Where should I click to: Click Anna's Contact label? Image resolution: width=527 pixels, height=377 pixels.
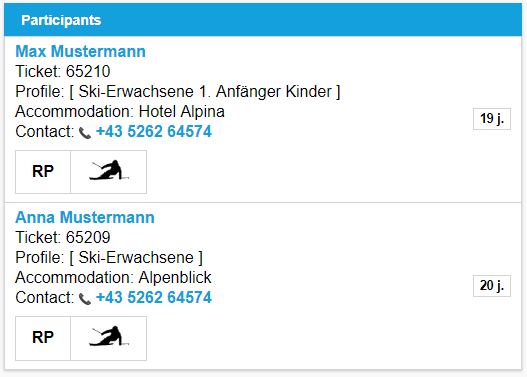coord(45,297)
